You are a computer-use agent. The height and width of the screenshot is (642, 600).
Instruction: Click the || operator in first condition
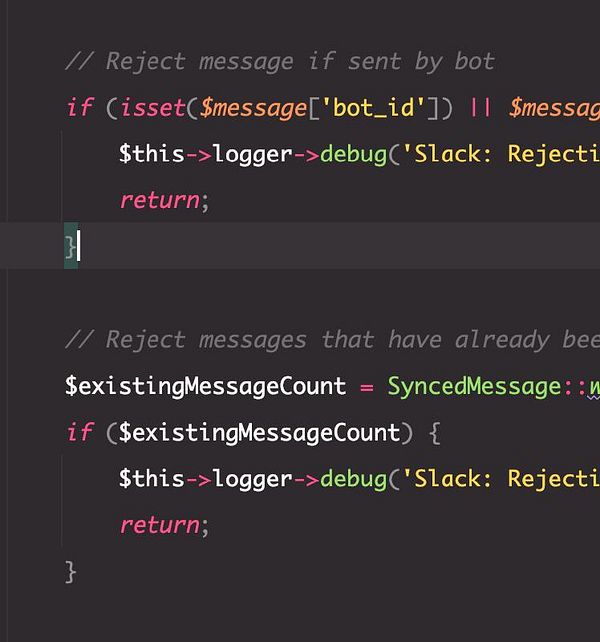point(480,107)
